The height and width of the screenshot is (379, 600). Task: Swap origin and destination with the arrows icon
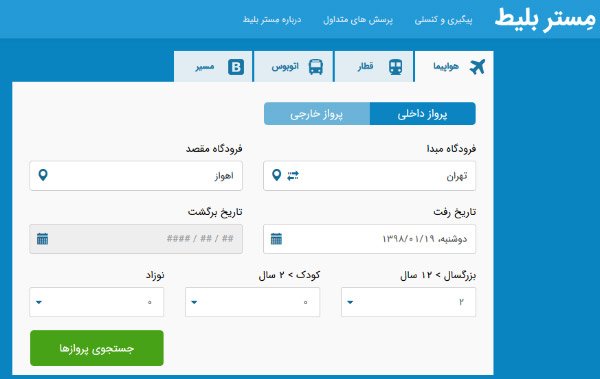click(x=293, y=176)
